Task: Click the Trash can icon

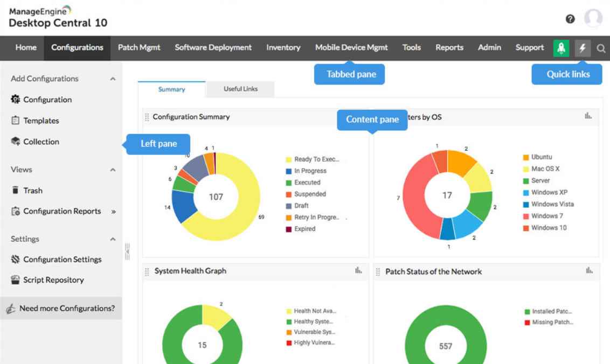Action: 15,190
